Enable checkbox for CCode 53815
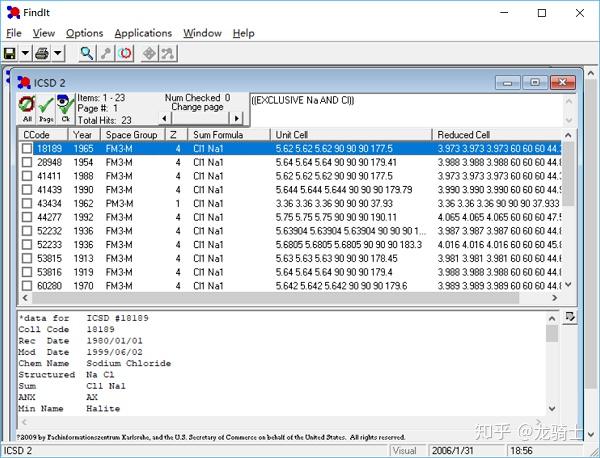The height and width of the screenshot is (458, 600). (x=27, y=258)
